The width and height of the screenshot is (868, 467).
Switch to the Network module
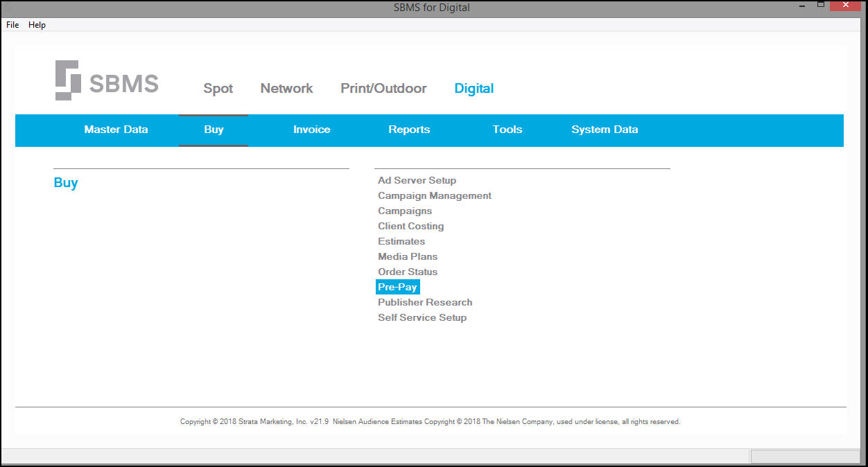click(287, 89)
